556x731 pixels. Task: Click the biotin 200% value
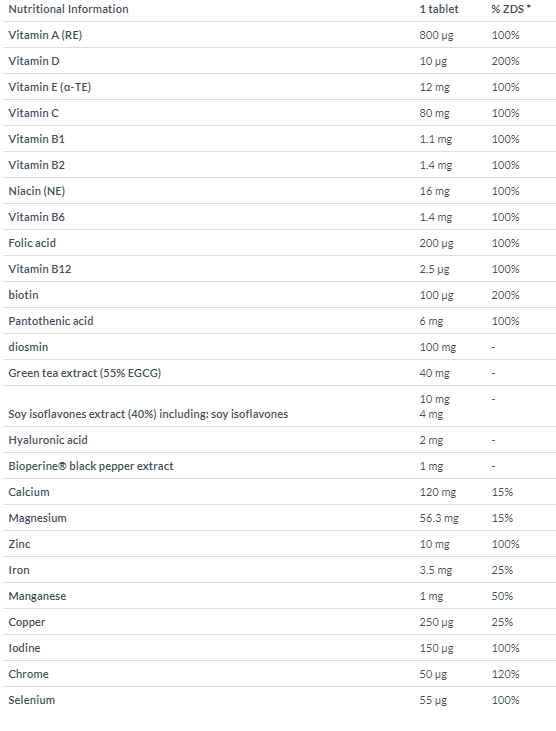(505, 295)
